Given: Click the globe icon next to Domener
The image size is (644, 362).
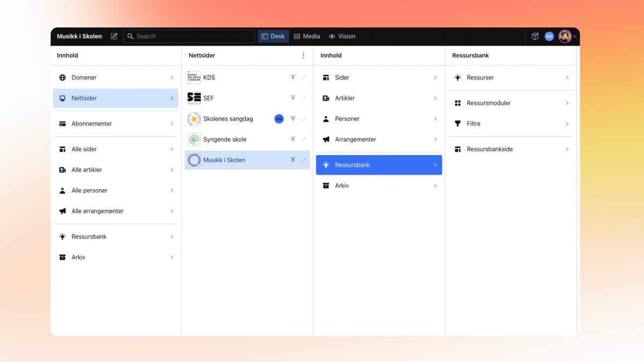Looking at the screenshot, I should coord(62,78).
